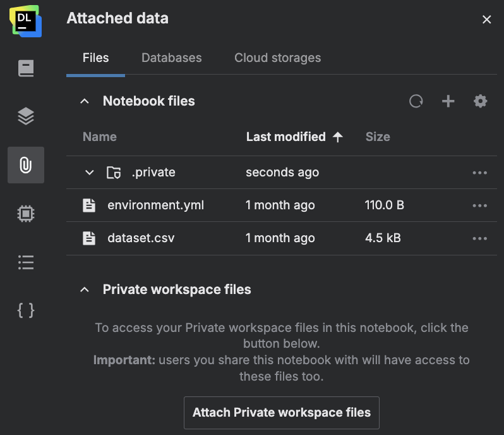Open the notebook icon in sidebar
This screenshot has width=504, height=435.
[26, 68]
